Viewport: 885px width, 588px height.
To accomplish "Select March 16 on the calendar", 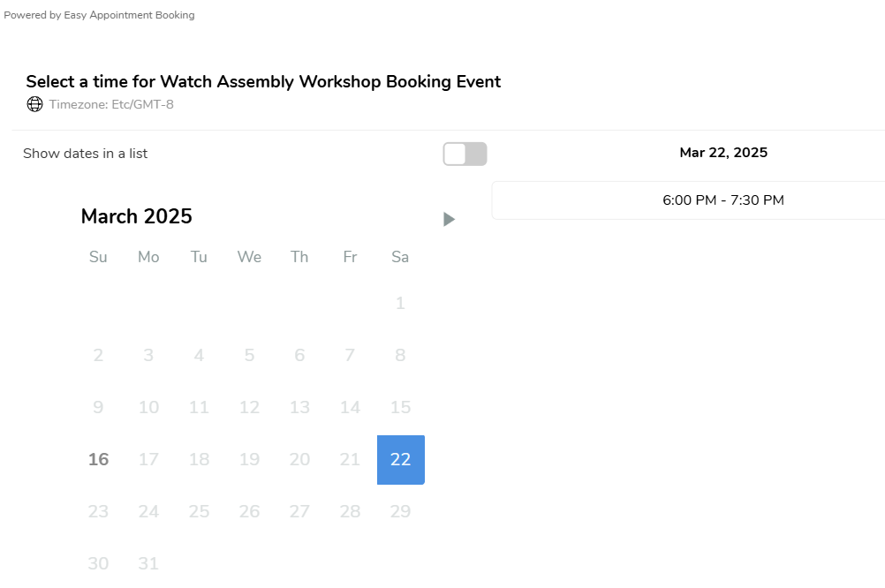I will click(x=98, y=459).
